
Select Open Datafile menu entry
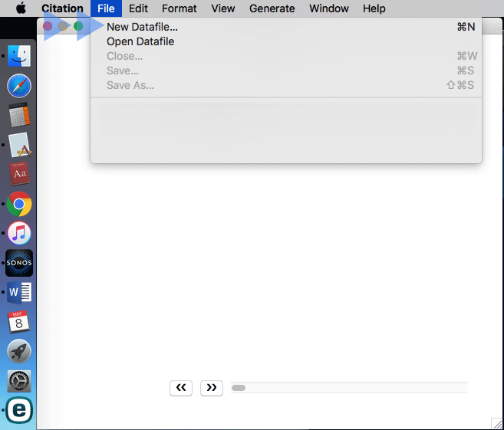pyautogui.click(x=140, y=41)
